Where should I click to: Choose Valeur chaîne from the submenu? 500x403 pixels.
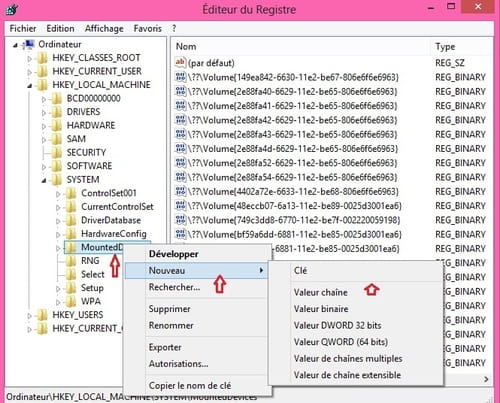[321, 292]
